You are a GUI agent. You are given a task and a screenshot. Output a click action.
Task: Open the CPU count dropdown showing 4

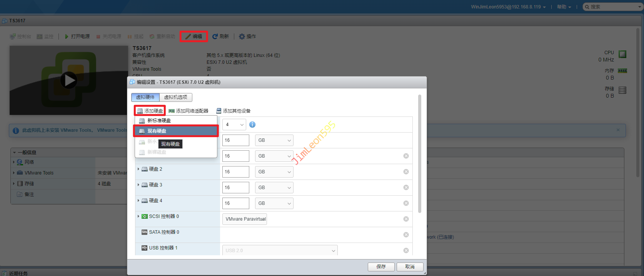[234, 125]
